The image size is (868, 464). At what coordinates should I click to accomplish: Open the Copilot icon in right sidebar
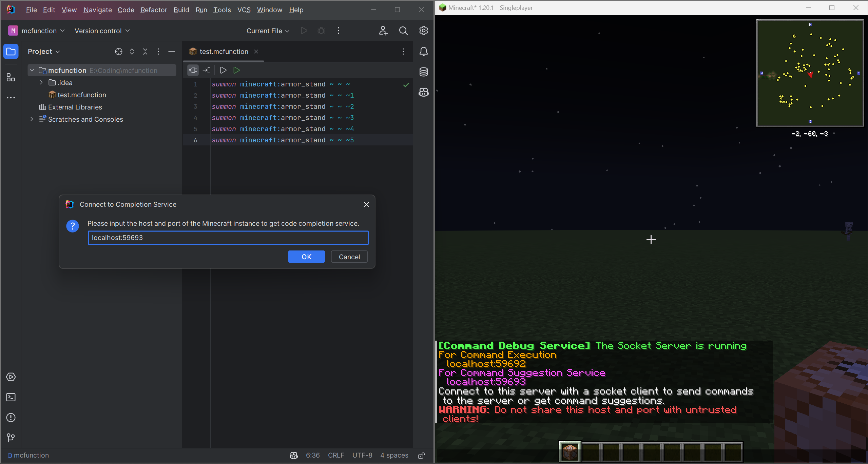click(424, 92)
